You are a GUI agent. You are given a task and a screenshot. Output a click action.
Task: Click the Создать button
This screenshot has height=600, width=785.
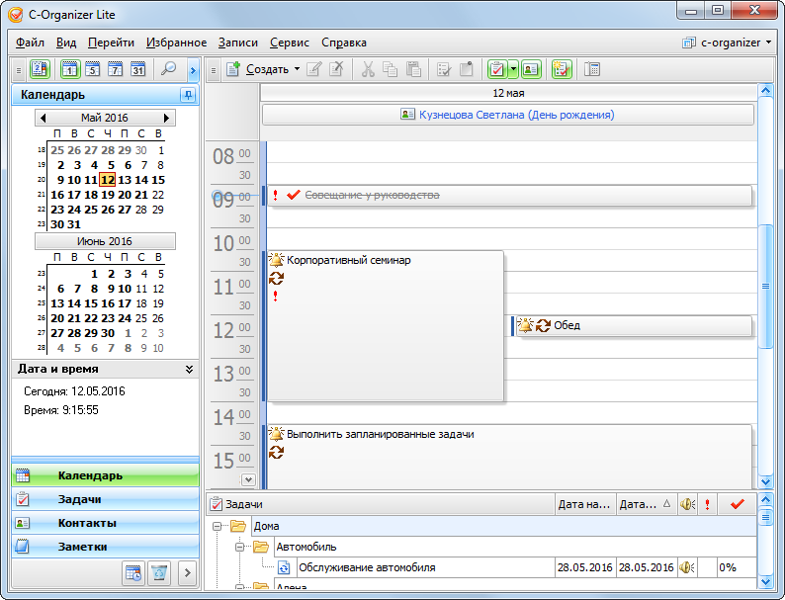[x=257, y=69]
